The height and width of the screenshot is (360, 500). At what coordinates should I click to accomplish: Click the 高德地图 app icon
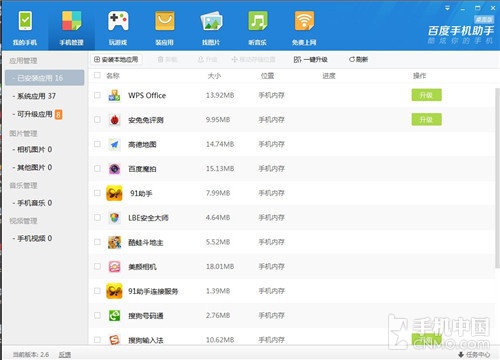point(114,144)
